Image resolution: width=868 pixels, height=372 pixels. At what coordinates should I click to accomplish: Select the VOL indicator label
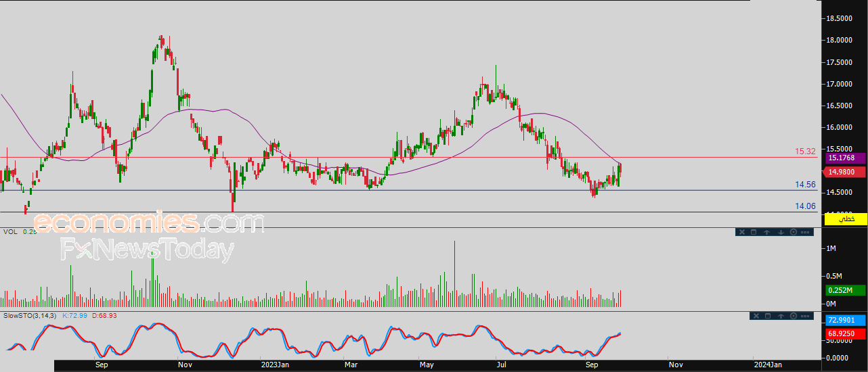10,231
